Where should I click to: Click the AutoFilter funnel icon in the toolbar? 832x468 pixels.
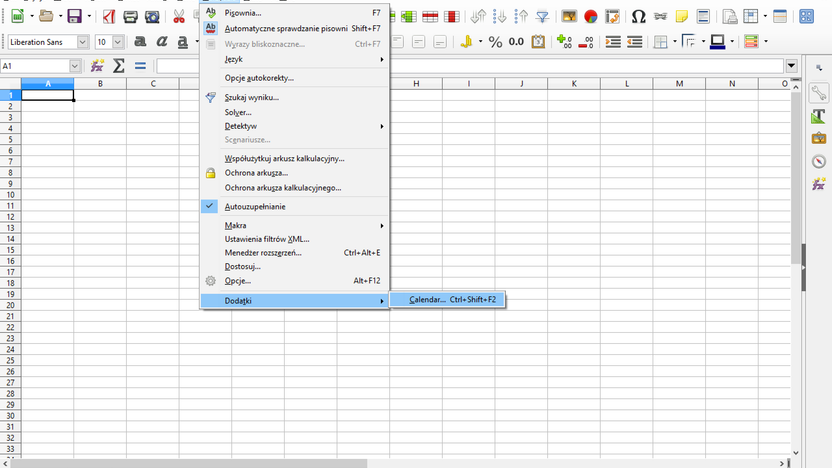click(542, 16)
